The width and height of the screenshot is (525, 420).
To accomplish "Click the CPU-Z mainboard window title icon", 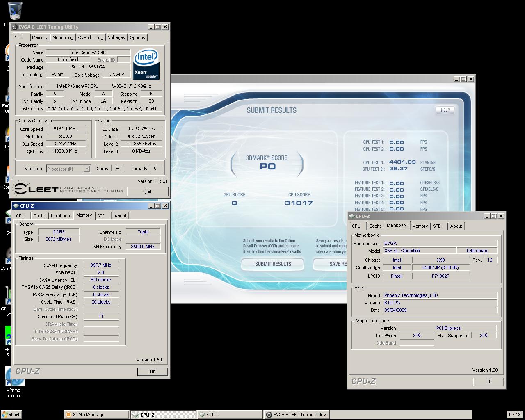I will click(352, 216).
